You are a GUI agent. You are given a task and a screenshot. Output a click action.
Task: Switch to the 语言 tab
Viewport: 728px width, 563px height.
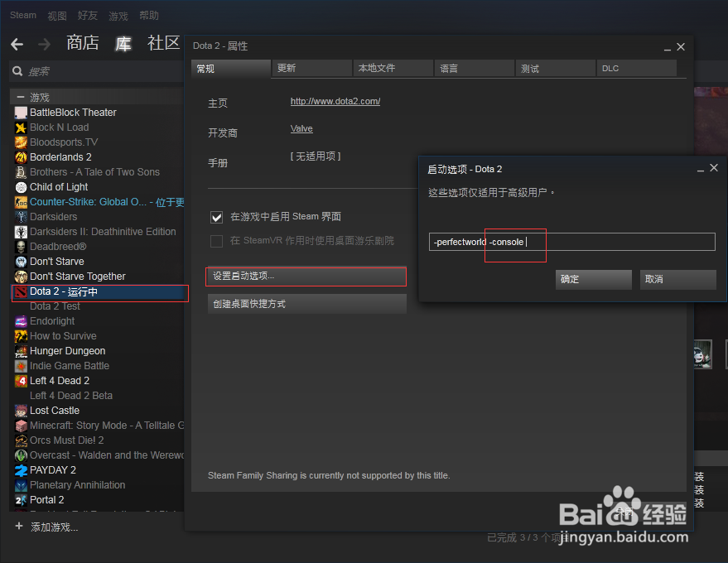coord(475,68)
